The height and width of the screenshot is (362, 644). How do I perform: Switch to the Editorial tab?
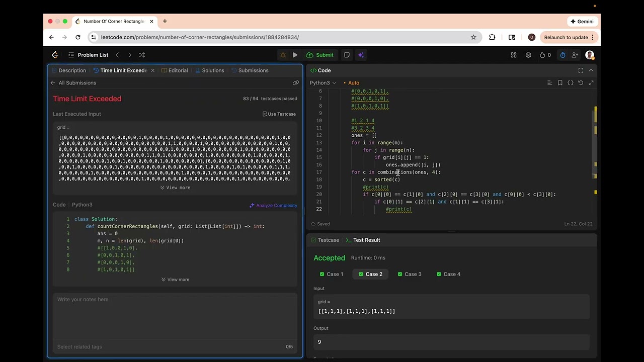(x=175, y=70)
